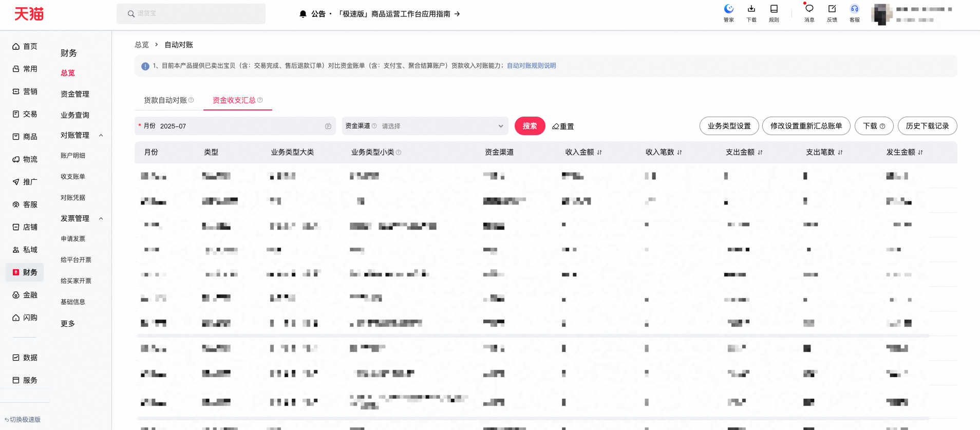Switch to 货款自动对账 tab

[165, 100]
